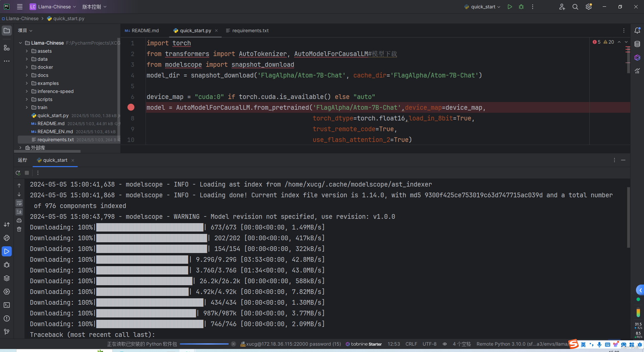
Task: Toggle scroll to end in console
Action: [19, 212]
